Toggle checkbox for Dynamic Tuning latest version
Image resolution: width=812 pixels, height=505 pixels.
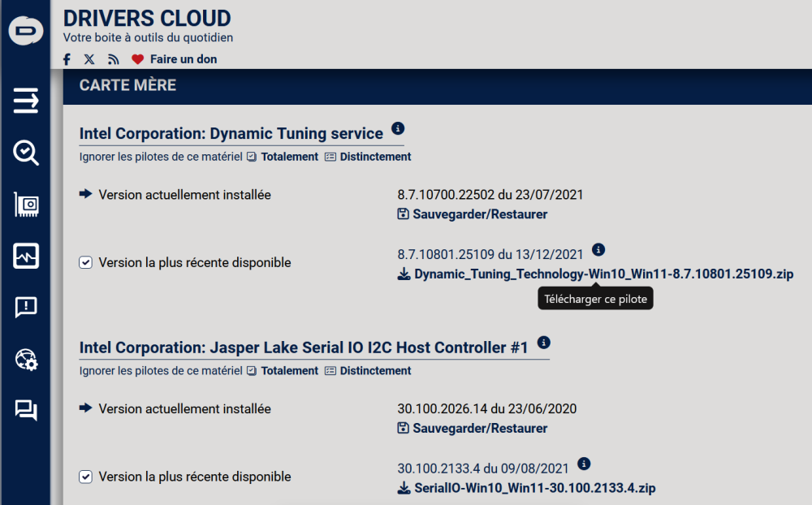tap(86, 262)
